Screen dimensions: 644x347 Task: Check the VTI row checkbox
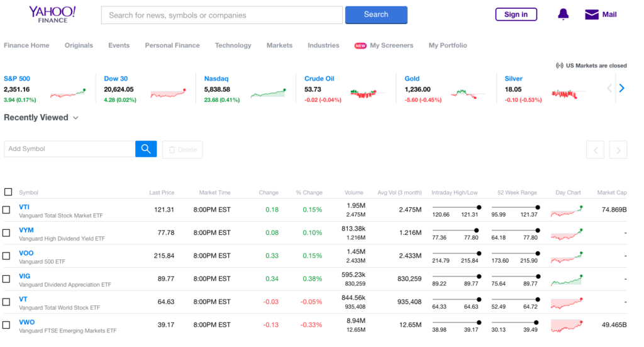[6, 210]
